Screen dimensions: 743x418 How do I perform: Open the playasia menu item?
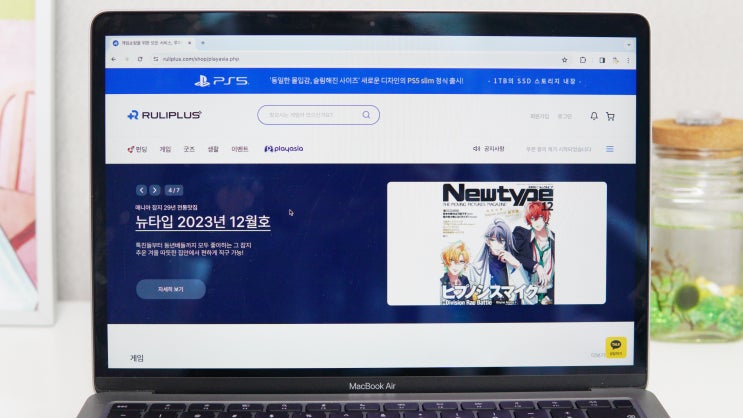click(x=283, y=149)
